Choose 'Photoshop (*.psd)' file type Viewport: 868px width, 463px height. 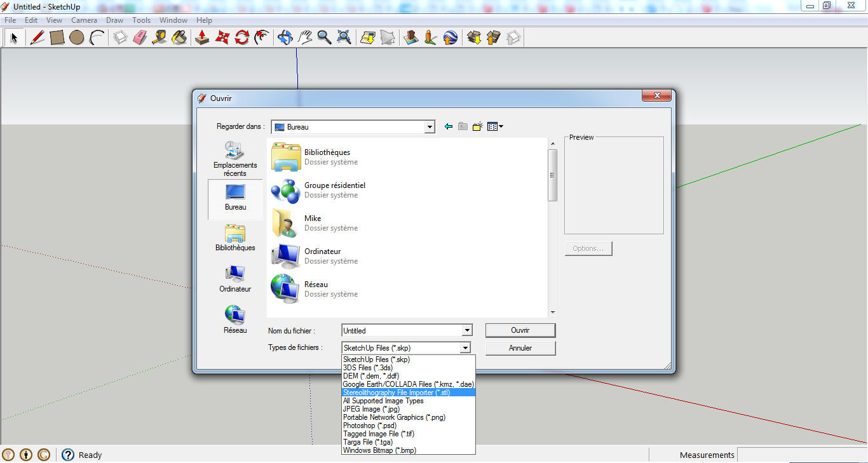(x=409, y=426)
